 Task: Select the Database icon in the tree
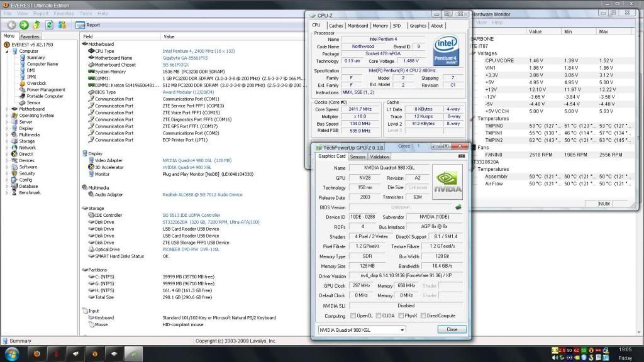14,186
